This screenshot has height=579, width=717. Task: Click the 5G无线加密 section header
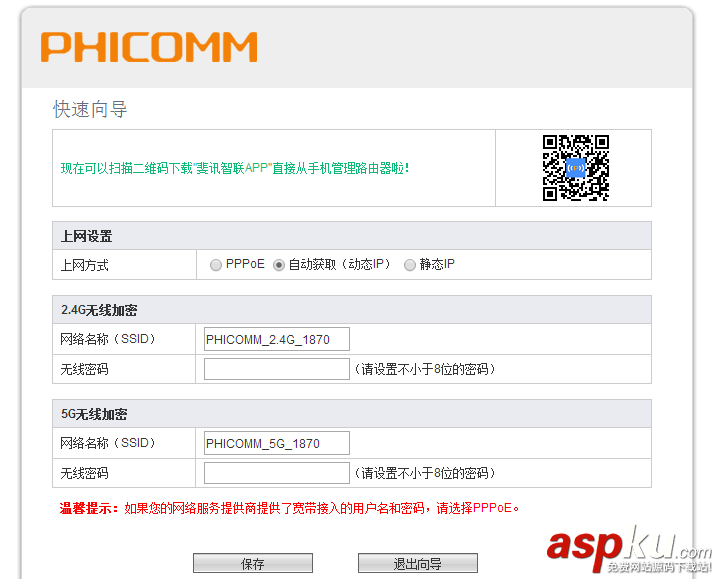(352, 414)
